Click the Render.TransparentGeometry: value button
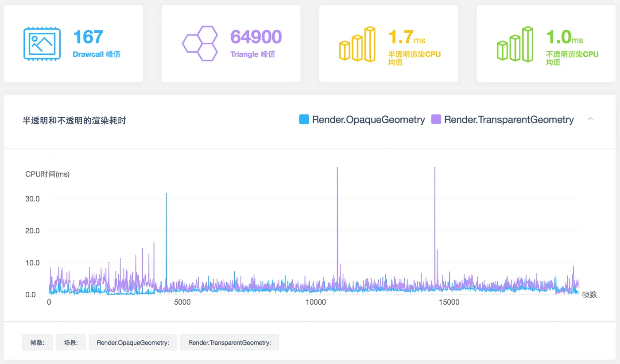The image size is (620, 364). coord(229,342)
